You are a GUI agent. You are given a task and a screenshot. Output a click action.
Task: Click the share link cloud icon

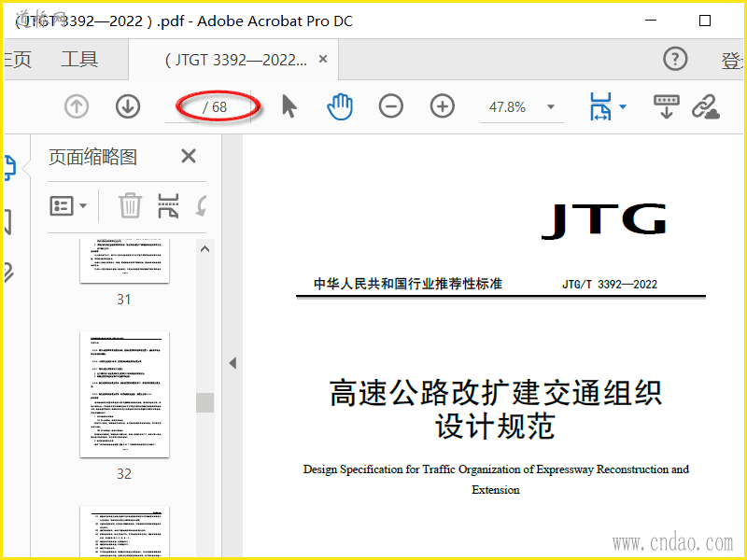pyautogui.click(x=706, y=106)
